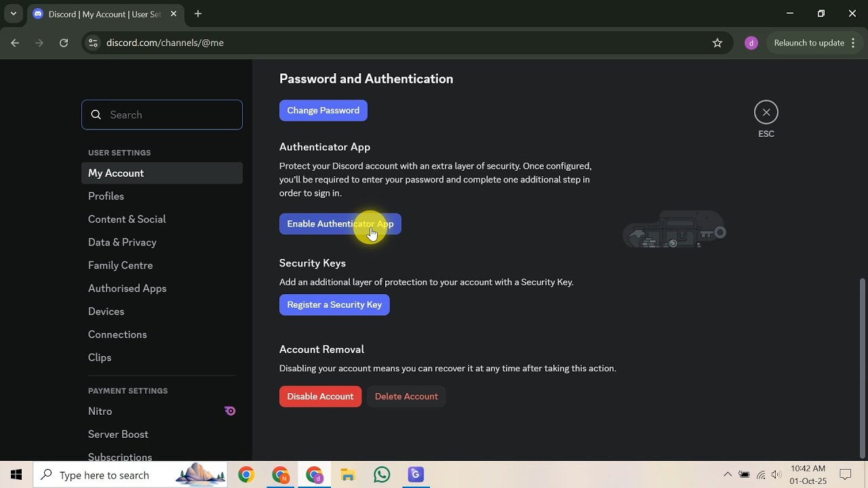Open Connections settings
Screen dimensions: 868x488
[x=162, y=334]
